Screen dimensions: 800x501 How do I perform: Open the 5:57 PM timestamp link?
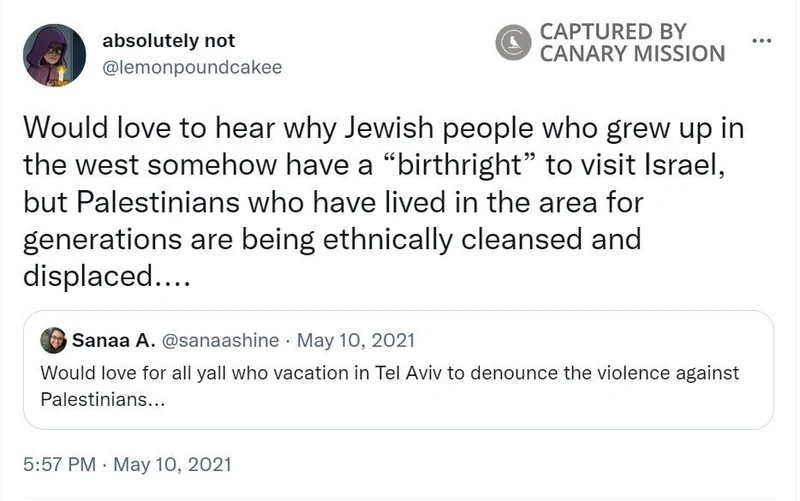58,464
